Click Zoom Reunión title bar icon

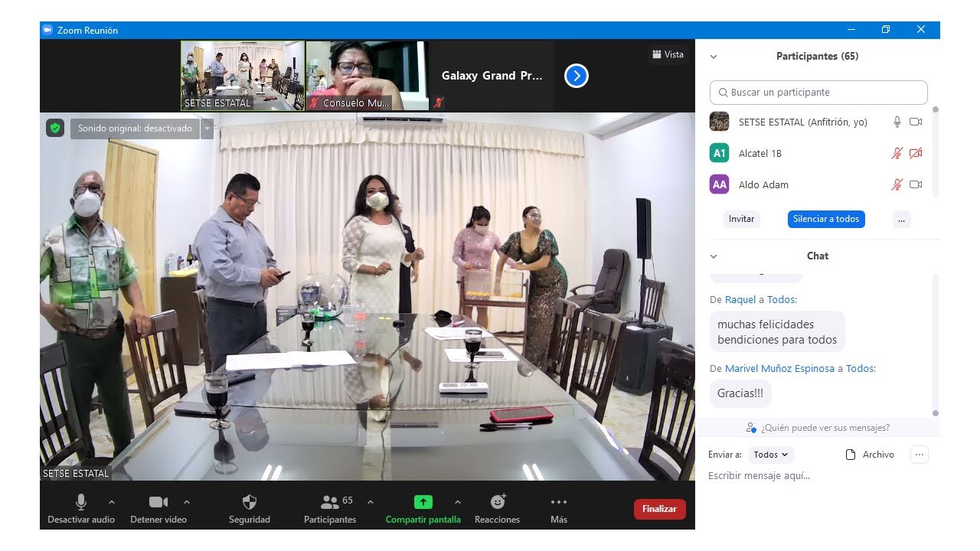pos(47,31)
